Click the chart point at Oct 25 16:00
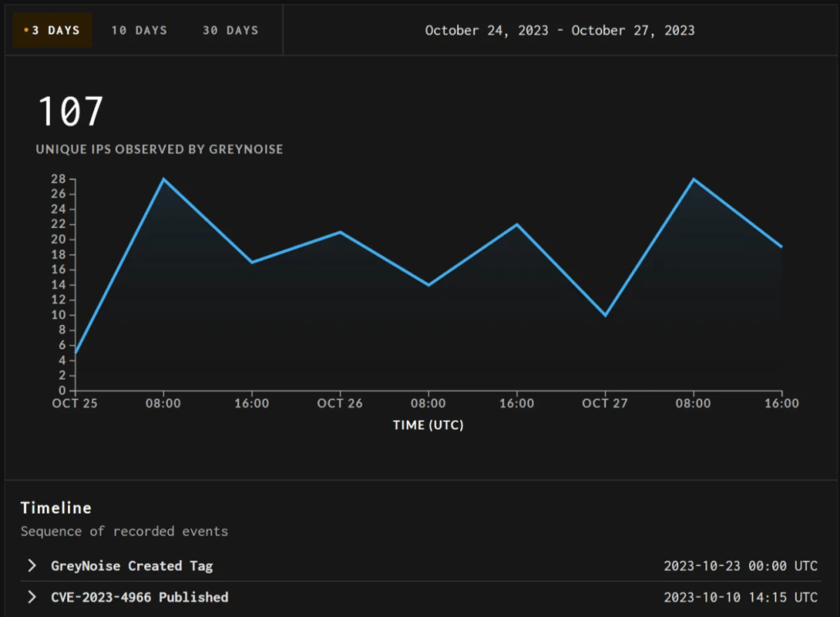Image resolution: width=840 pixels, height=617 pixels. pyautogui.click(x=252, y=262)
